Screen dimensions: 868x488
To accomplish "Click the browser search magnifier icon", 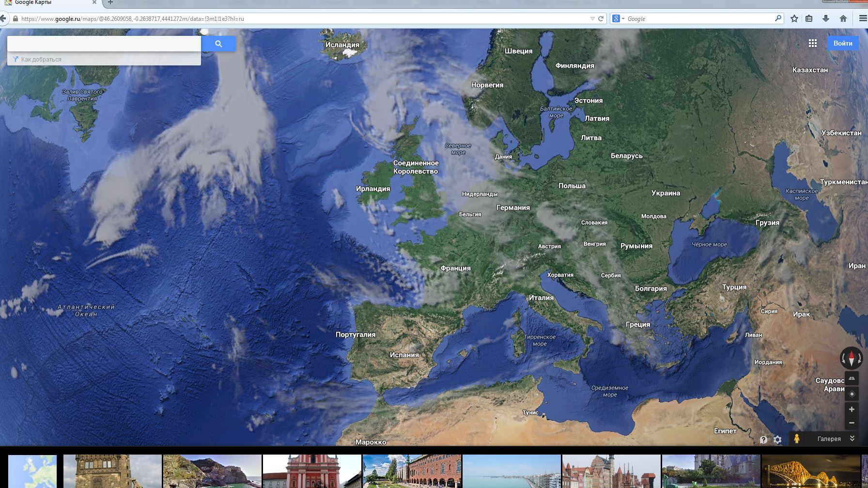I will [x=778, y=18].
